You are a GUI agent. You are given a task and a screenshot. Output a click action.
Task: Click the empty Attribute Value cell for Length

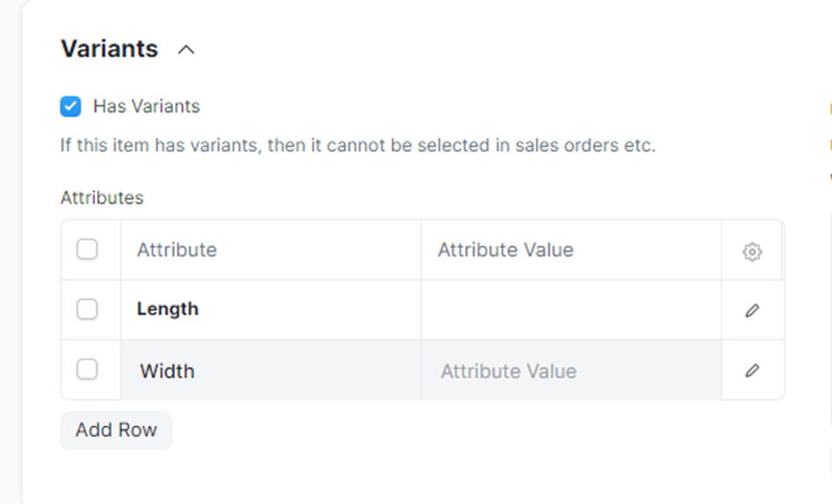(571, 309)
